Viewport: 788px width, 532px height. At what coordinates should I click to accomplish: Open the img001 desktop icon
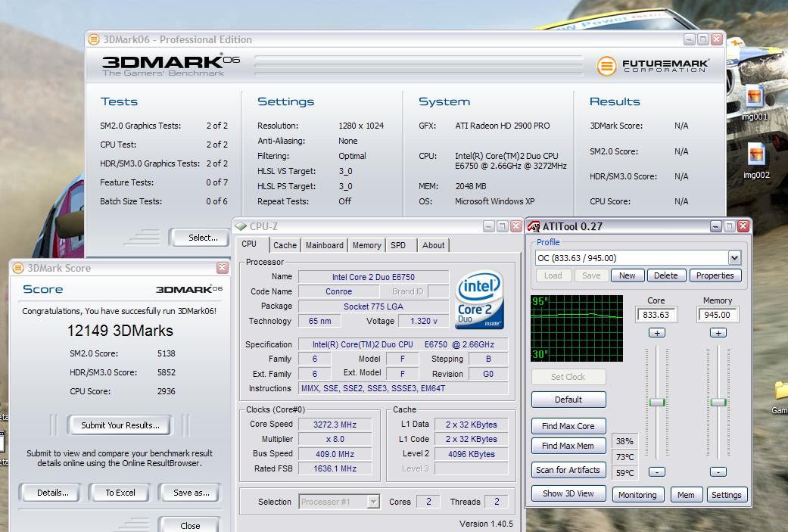(x=755, y=102)
